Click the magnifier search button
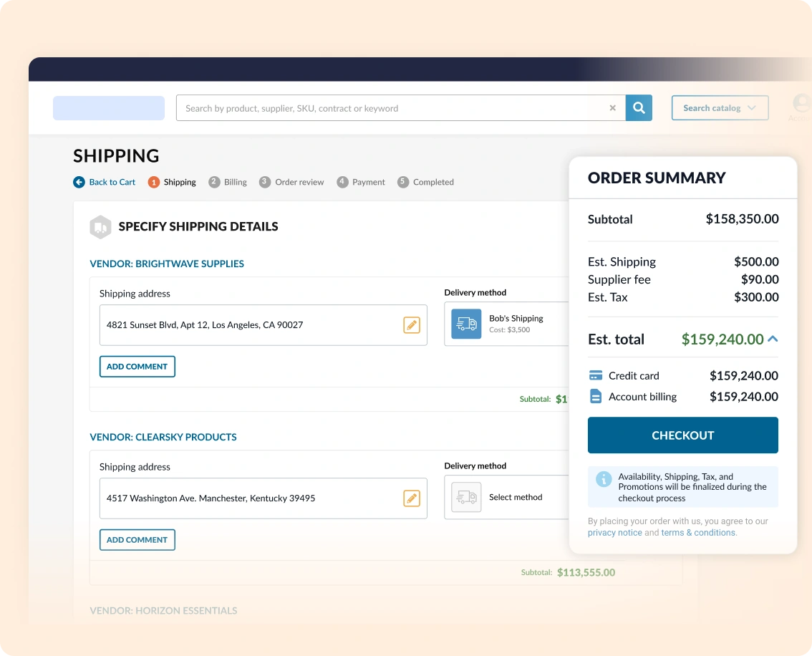The height and width of the screenshot is (656, 812). click(x=639, y=107)
